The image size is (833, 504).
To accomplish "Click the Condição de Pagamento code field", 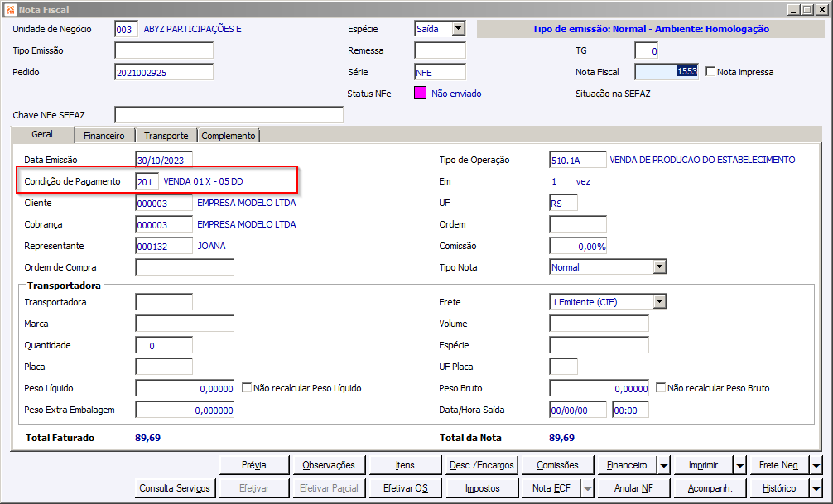I will tap(147, 181).
